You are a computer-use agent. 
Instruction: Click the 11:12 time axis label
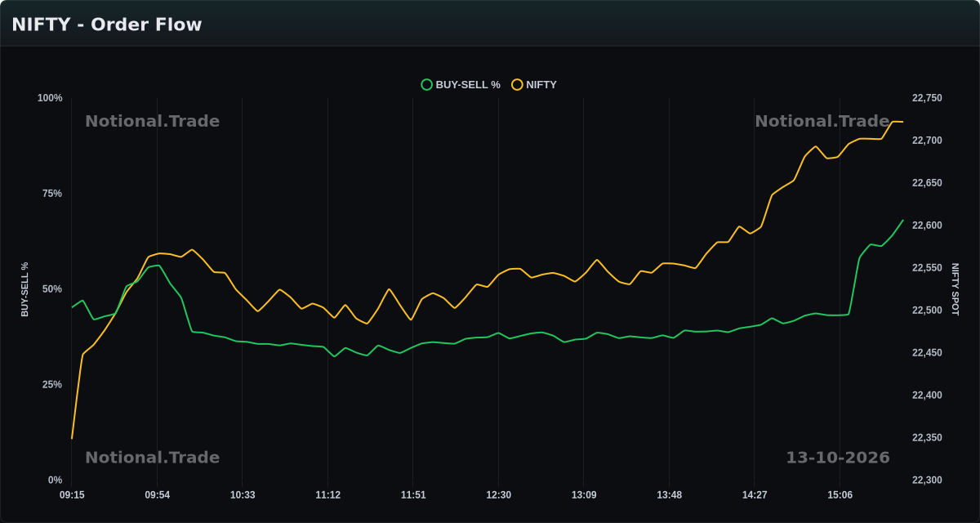328,495
